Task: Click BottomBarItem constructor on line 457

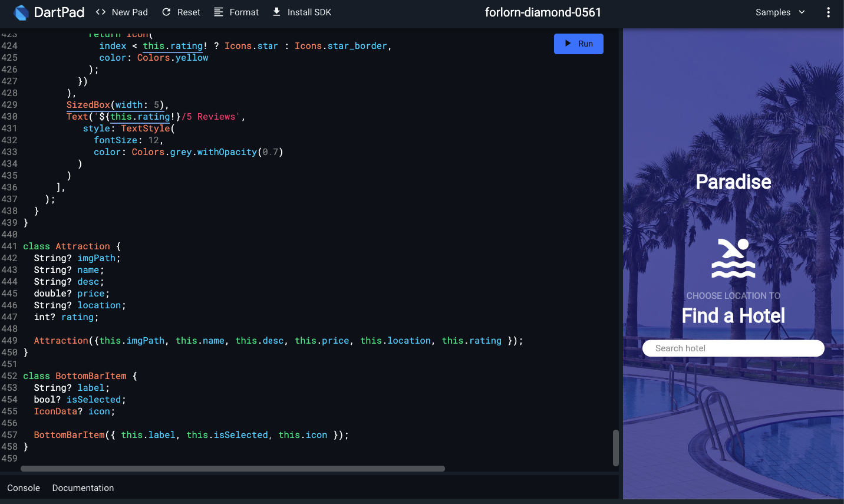Action: 191,435
